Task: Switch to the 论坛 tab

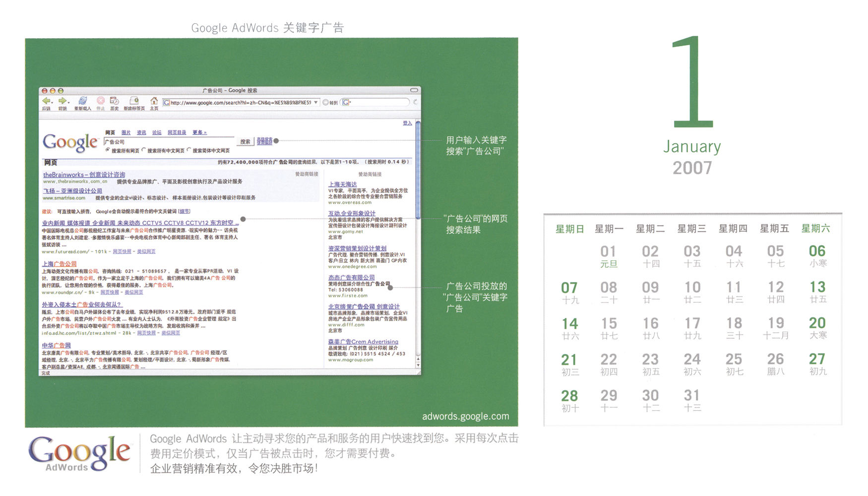Action: (x=157, y=132)
